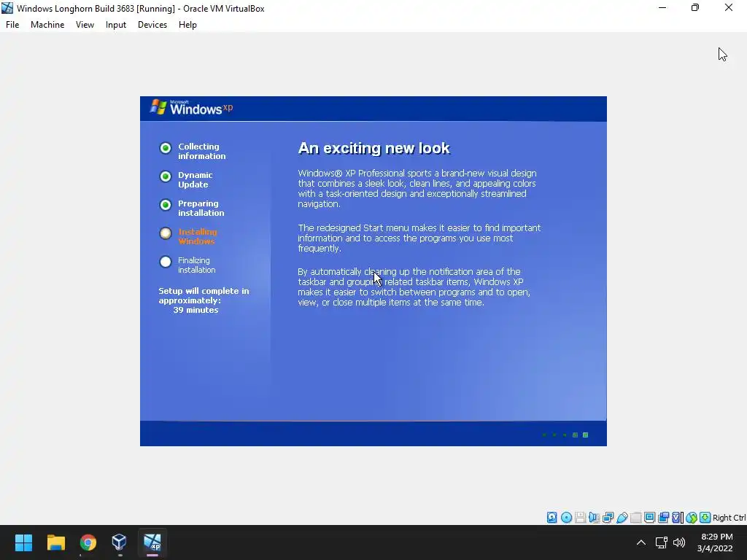The image size is (747, 560).
Task: Click the audio speaker indicator in status bar
Action: (x=594, y=517)
